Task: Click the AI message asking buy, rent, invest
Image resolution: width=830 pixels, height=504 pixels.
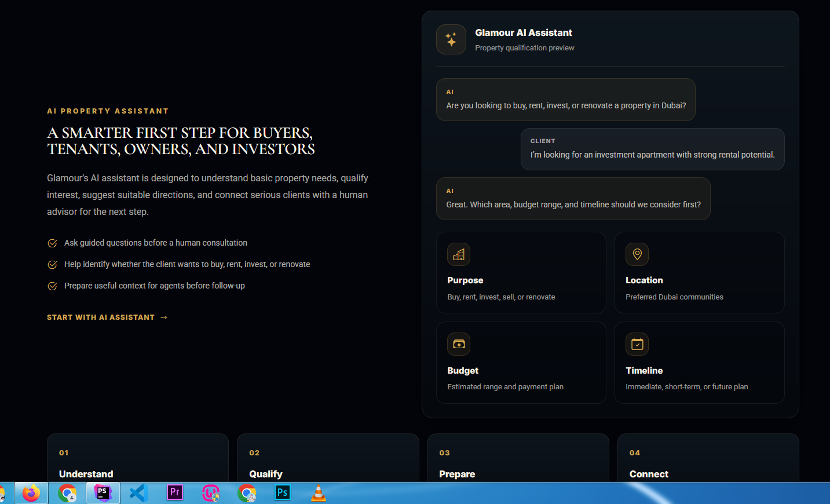Action: pos(566,100)
